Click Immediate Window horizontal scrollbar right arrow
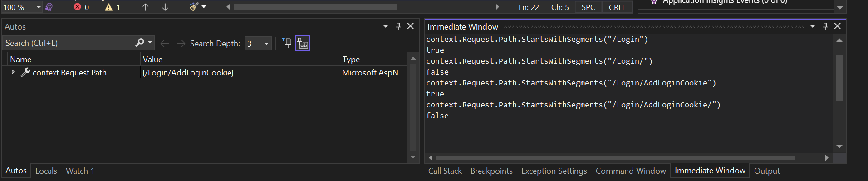 (x=827, y=158)
